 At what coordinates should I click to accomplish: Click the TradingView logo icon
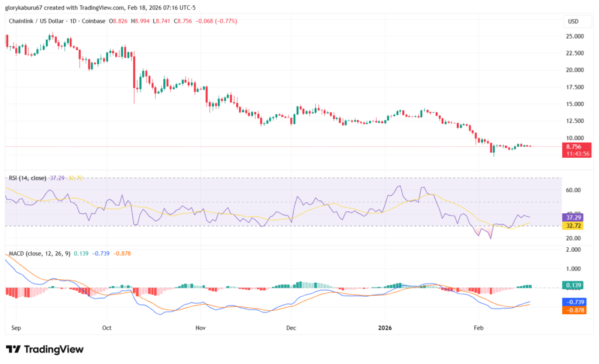click(x=13, y=349)
